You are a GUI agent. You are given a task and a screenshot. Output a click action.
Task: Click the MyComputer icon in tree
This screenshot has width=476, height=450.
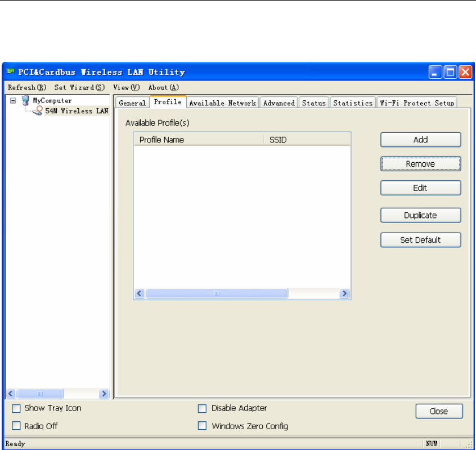25,101
